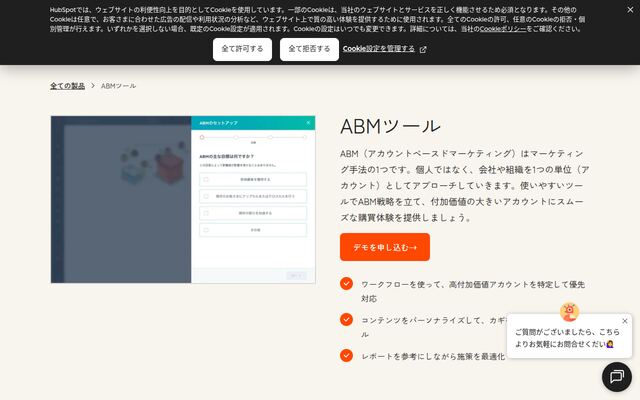Click checkmark icon beside ワークフローを使って item
This screenshot has height=400, width=640.
(346, 283)
